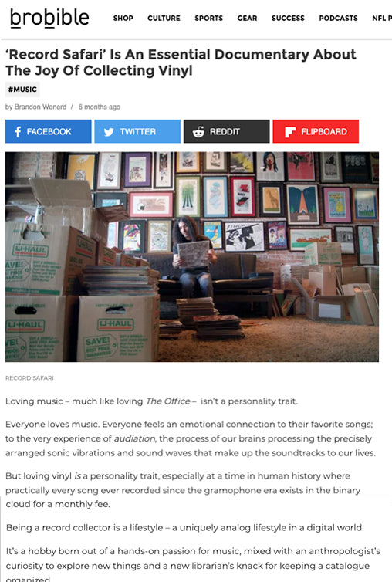The height and width of the screenshot is (582, 392).
Task: Click the Facebook logo icon
Action: pyautogui.click(x=18, y=132)
